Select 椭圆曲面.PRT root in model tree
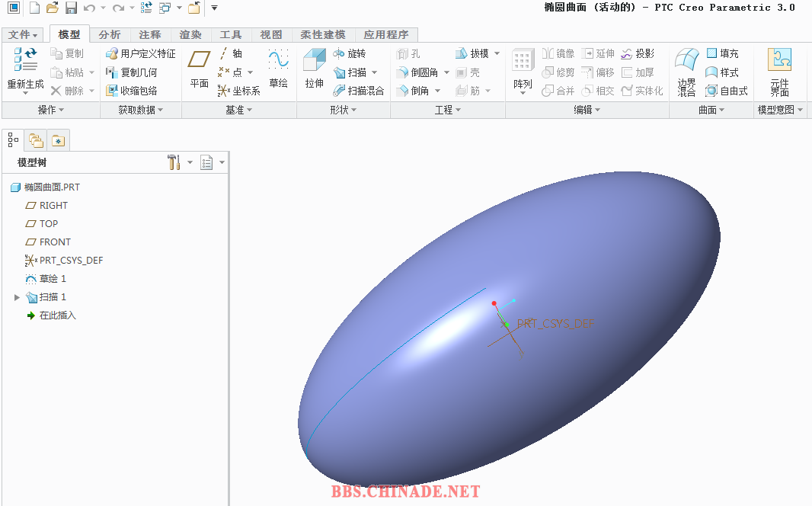Screen dimensions: 812x506 (46, 187)
